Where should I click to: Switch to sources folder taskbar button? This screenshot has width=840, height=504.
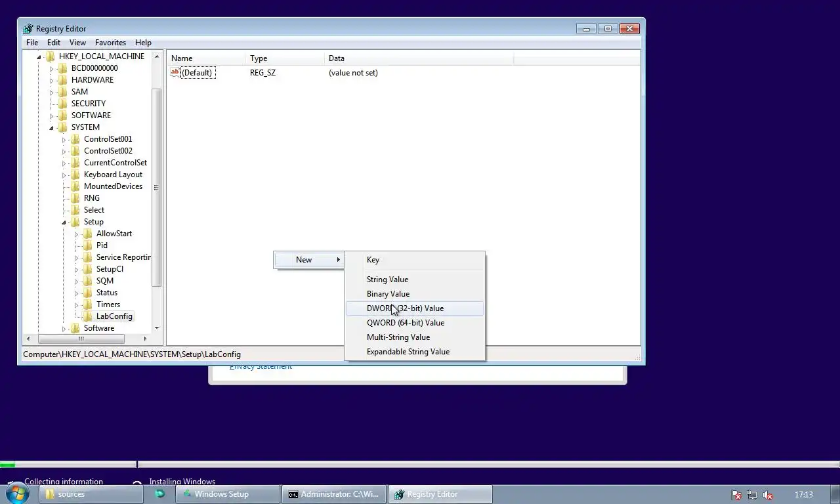pos(91,494)
